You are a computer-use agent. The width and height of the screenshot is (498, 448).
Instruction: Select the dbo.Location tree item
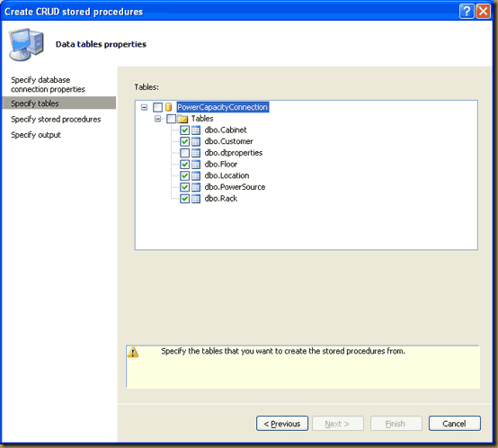(227, 175)
